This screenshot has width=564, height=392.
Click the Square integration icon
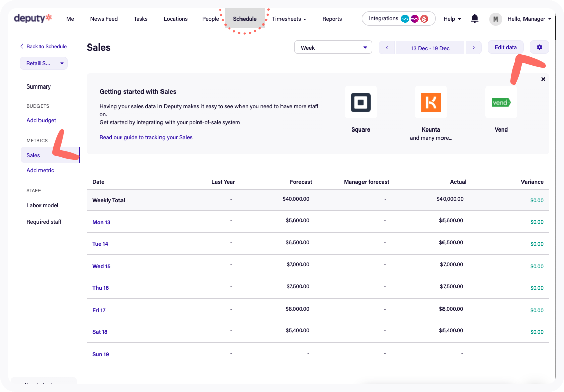click(360, 103)
